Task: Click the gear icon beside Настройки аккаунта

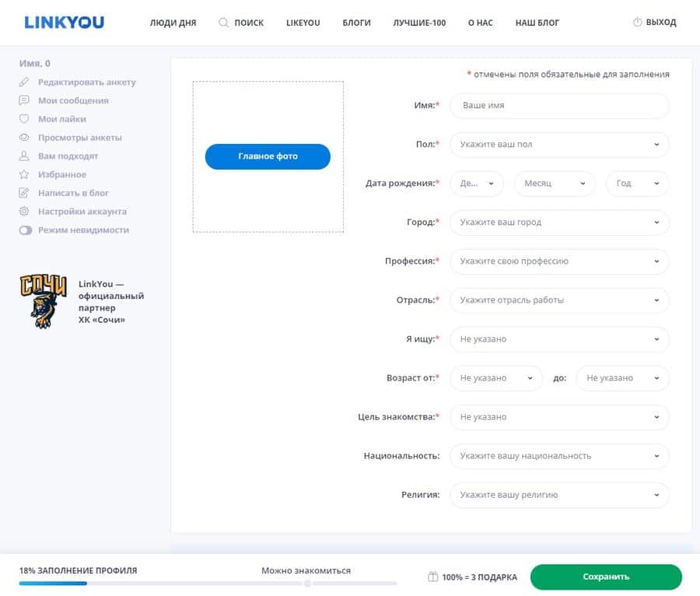Action: (24, 212)
